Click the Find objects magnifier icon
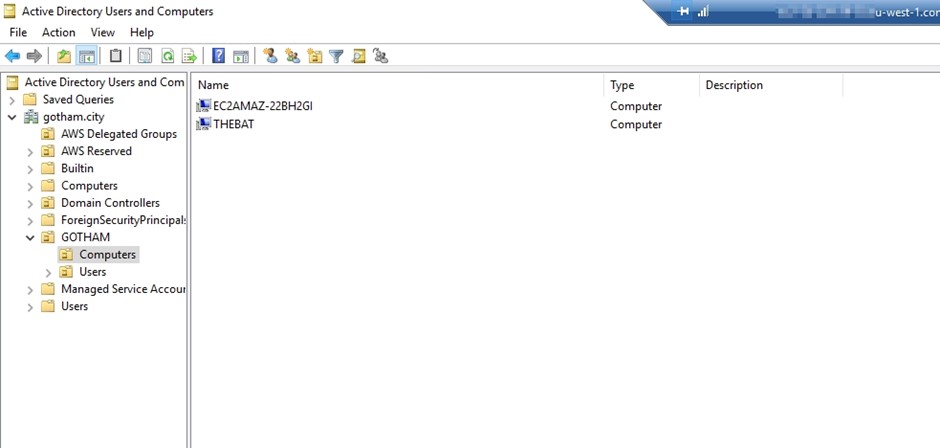940x448 pixels. coord(358,56)
